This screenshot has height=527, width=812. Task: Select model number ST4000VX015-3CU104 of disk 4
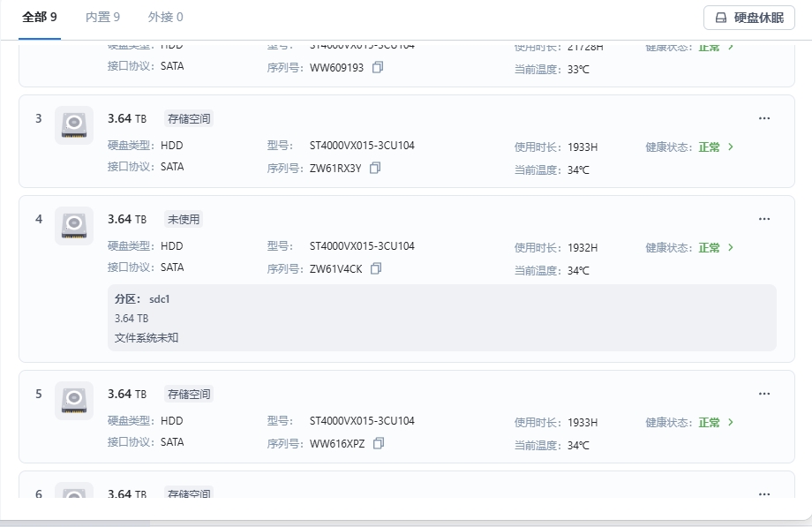[362, 246]
